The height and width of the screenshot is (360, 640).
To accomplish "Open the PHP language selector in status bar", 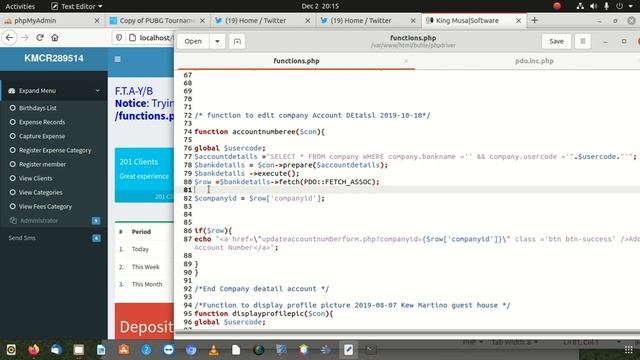I will (x=473, y=342).
